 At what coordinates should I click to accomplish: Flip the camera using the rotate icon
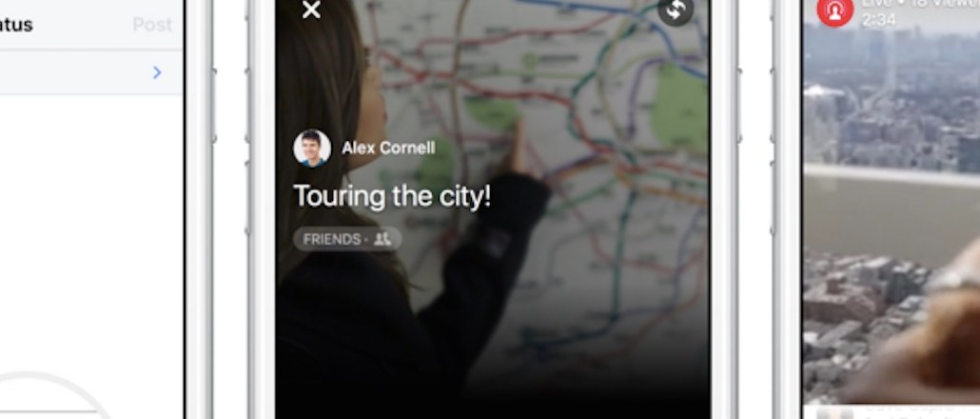point(676,10)
